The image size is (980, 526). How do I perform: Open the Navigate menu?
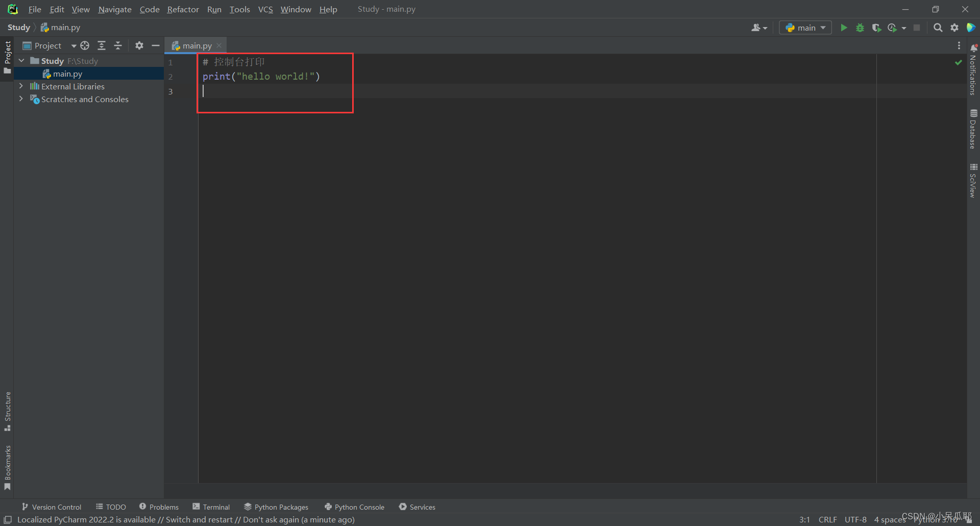tap(115, 9)
